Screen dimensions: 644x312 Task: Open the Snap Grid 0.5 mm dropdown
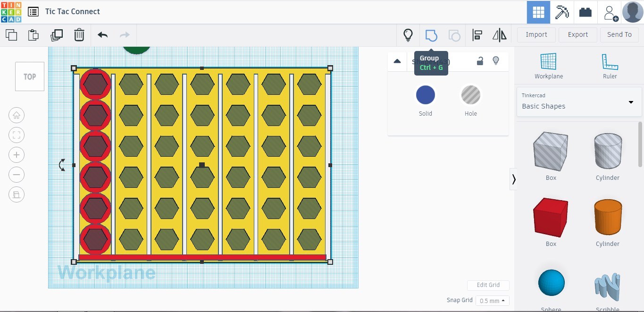point(493,301)
